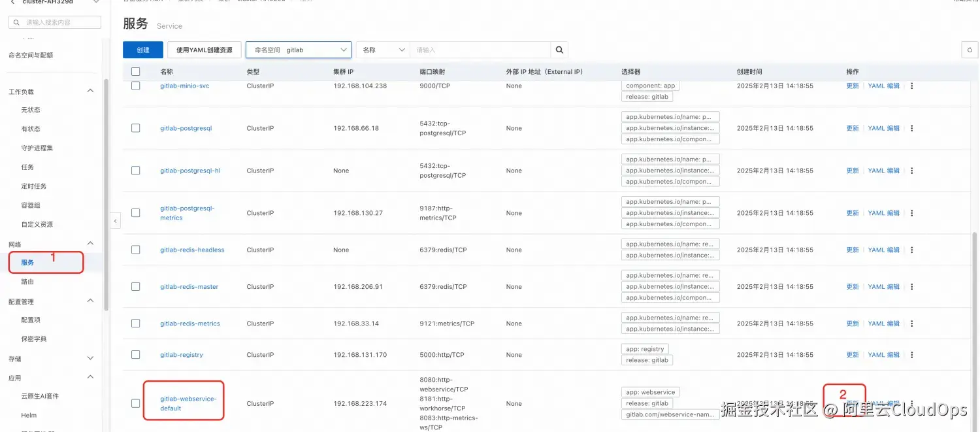The height and width of the screenshot is (432, 980).
Task: Open 任务 in the sidebar
Action: point(27,167)
